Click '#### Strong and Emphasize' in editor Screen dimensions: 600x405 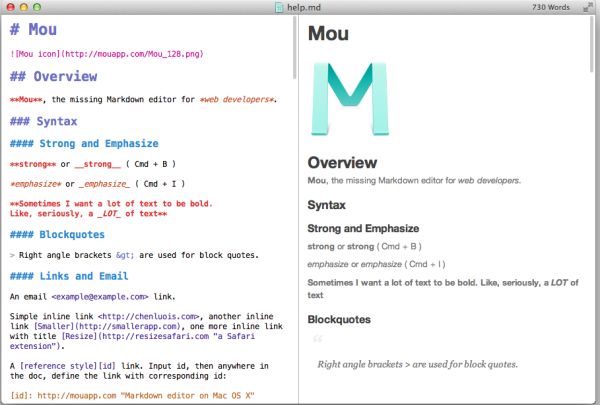[x=84, y=144]
